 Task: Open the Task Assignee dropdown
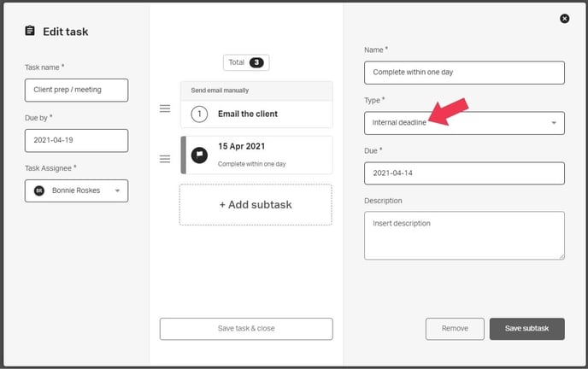point(116,190)
